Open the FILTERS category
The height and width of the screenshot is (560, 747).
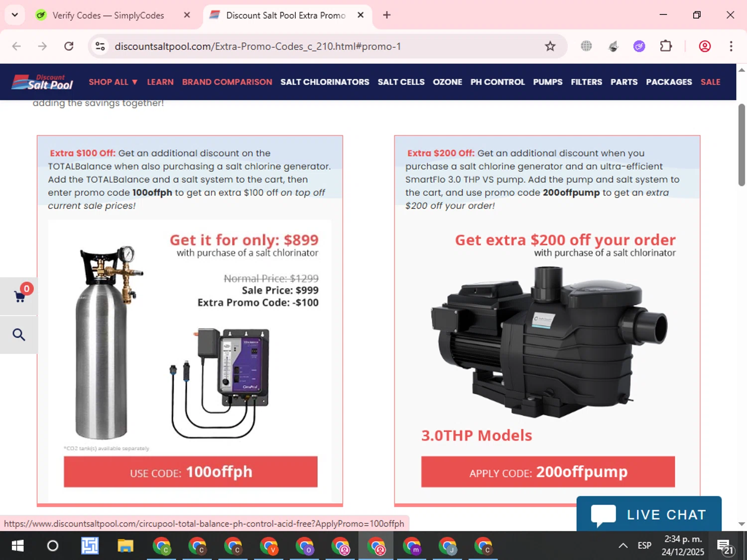tap(586, 82)
